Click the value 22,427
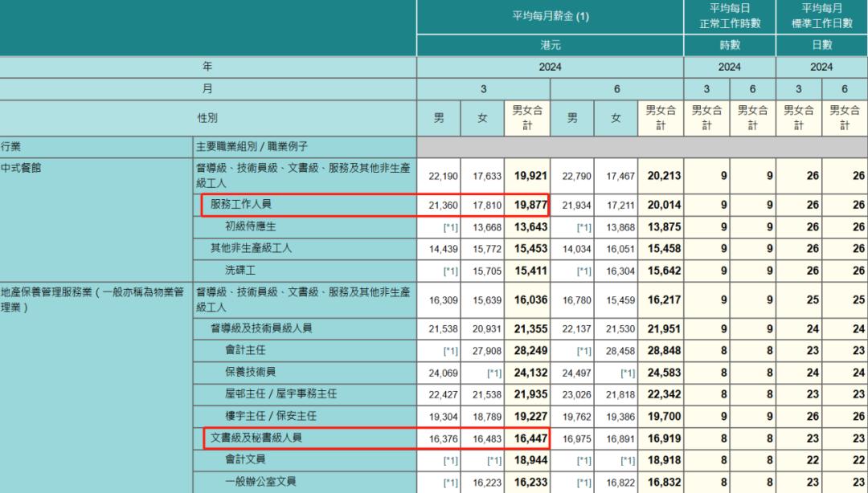 coord(444,394)
